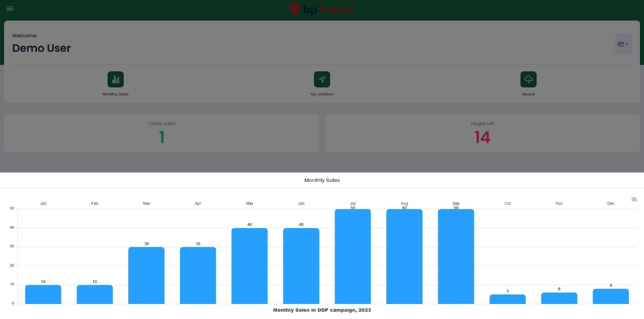Click the July sales bar
Screen dimensions: 644x319
[353, 256]
